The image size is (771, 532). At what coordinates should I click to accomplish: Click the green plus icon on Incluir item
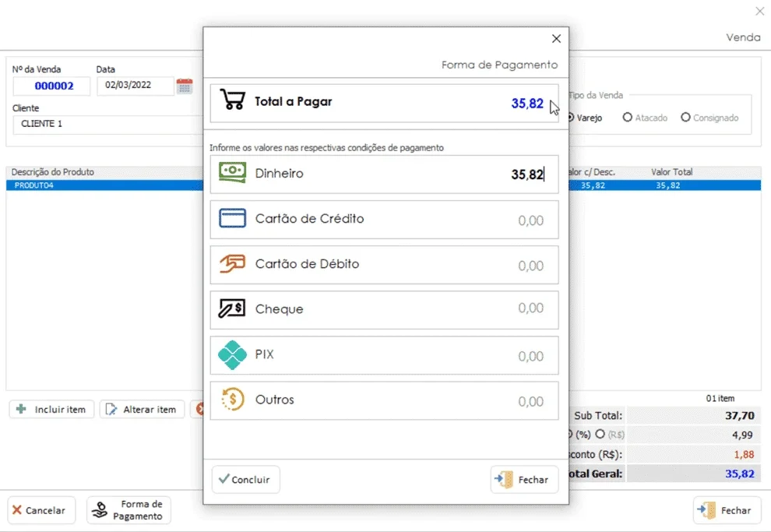click(x=21, y=409)
